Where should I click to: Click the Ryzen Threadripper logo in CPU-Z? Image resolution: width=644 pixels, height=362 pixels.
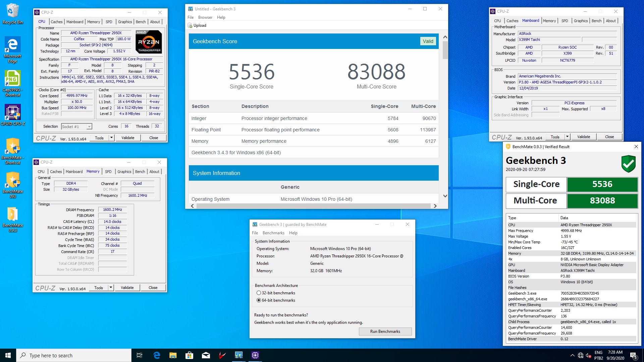coord(149,42)
